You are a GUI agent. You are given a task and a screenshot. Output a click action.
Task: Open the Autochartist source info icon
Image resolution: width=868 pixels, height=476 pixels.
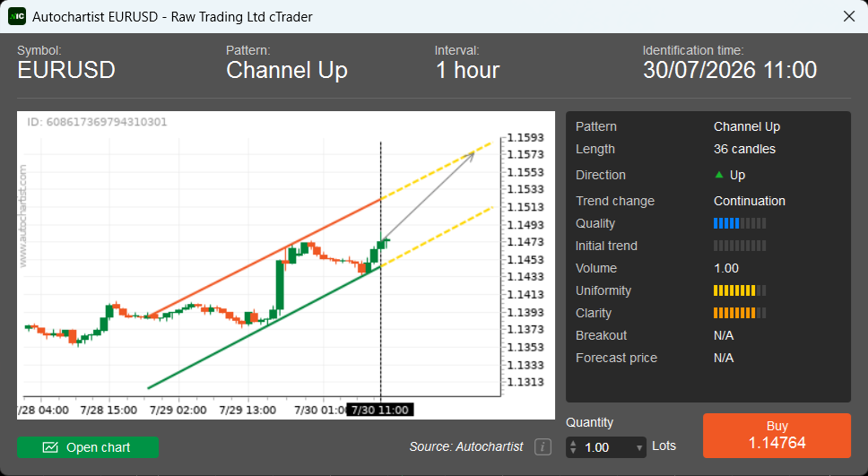(x=542, y=446)
